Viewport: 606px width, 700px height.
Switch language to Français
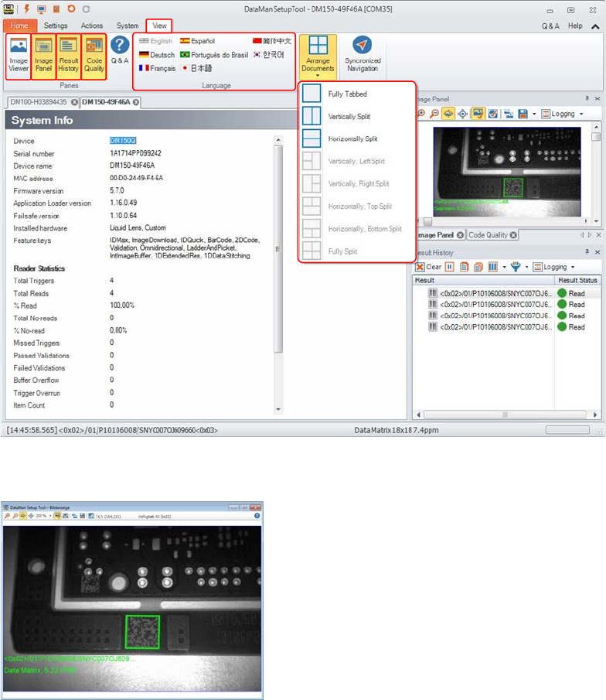(x=157, y=68)
